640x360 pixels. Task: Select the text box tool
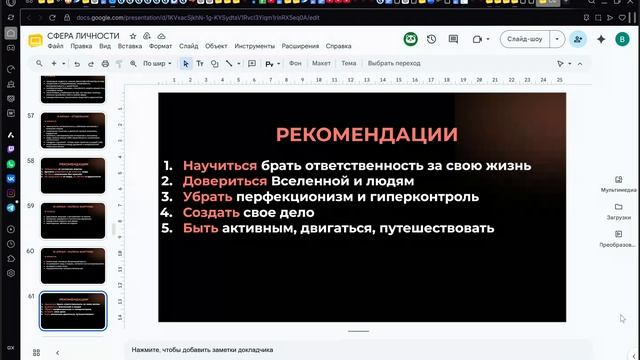pyautogui.click(x=200, y=64)
